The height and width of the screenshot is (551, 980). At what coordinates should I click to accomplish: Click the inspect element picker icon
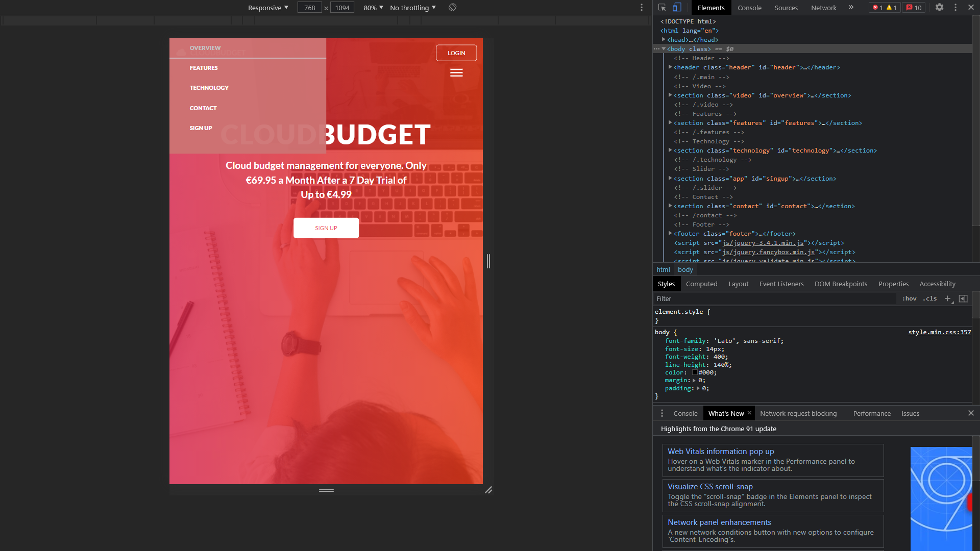pyautogui.click(x=662, y=8)
